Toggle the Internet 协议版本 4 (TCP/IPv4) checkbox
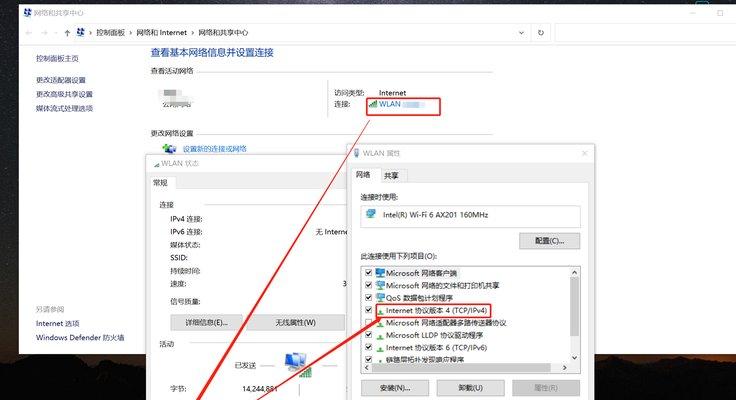Viewport: 736px width, 400px height. tap(368, 310)
